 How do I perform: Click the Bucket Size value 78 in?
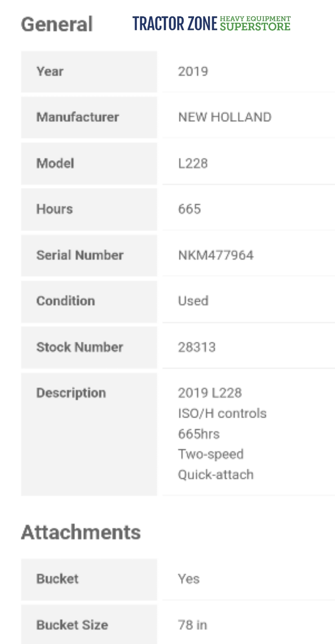193,624
